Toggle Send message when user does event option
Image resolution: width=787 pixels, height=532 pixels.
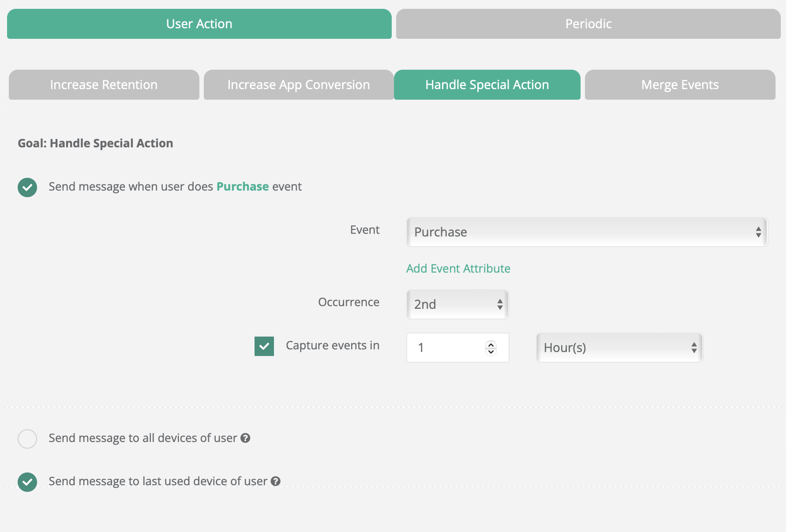click(x=27, y=187)
